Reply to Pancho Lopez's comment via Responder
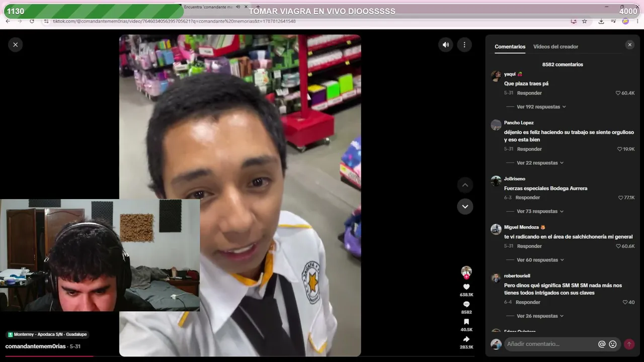644x362 pixels. [x=529, y=149]
